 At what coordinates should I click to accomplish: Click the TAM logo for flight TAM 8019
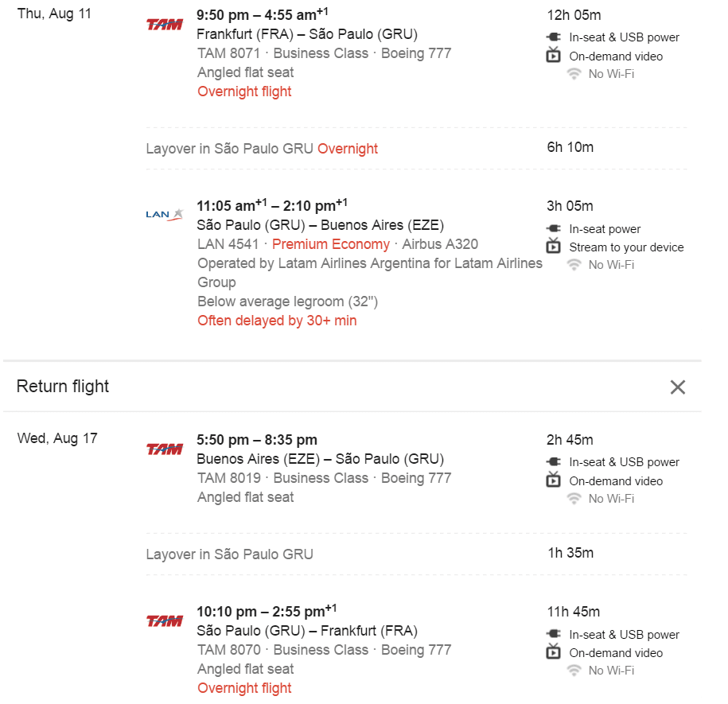click(x=165, y=449)
